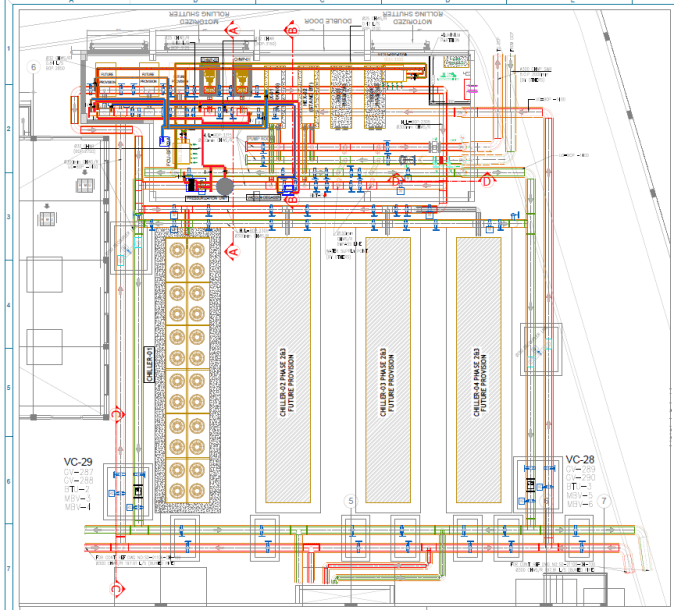The width and height of the screenshot is (674, 610).
Task: Click section marker B at top edge
Action: tap(293, 31)
